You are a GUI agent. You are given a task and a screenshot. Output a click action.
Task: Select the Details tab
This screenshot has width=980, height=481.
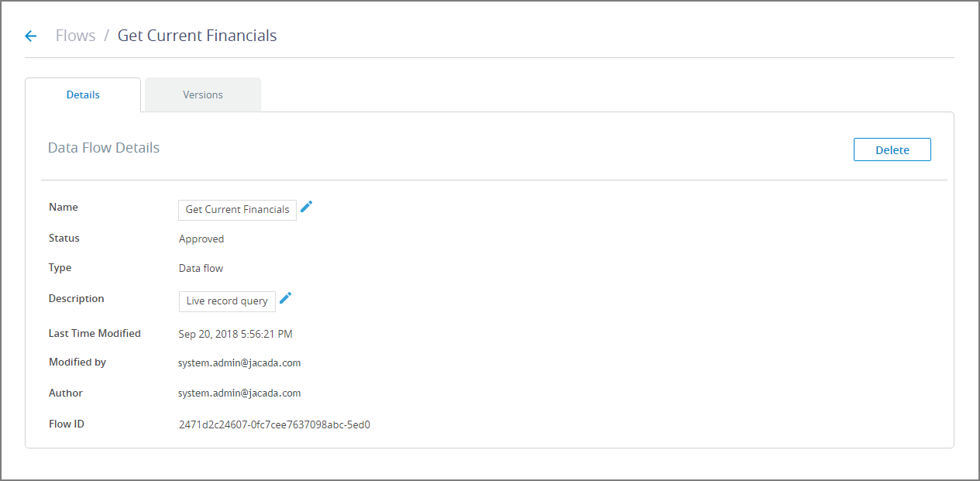83,94
